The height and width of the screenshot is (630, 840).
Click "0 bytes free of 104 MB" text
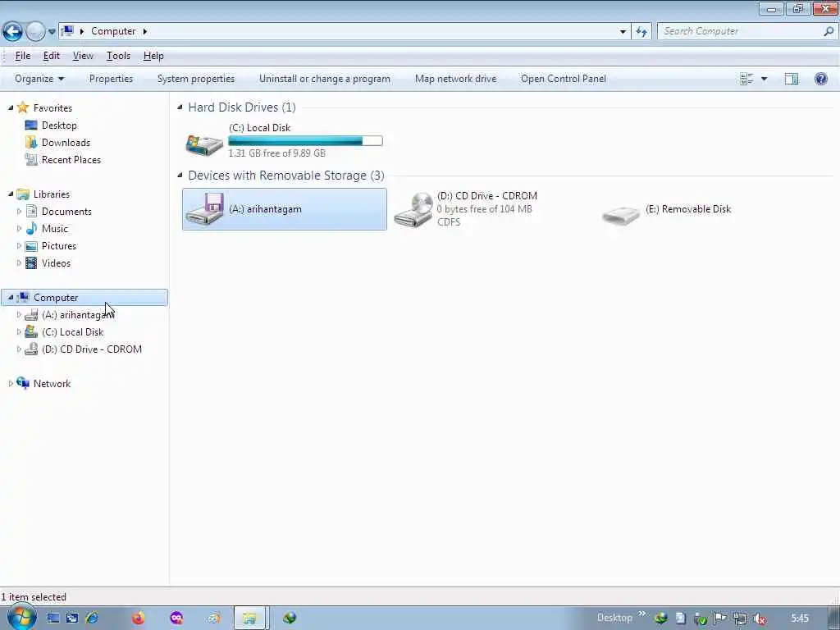pos(484,209)
